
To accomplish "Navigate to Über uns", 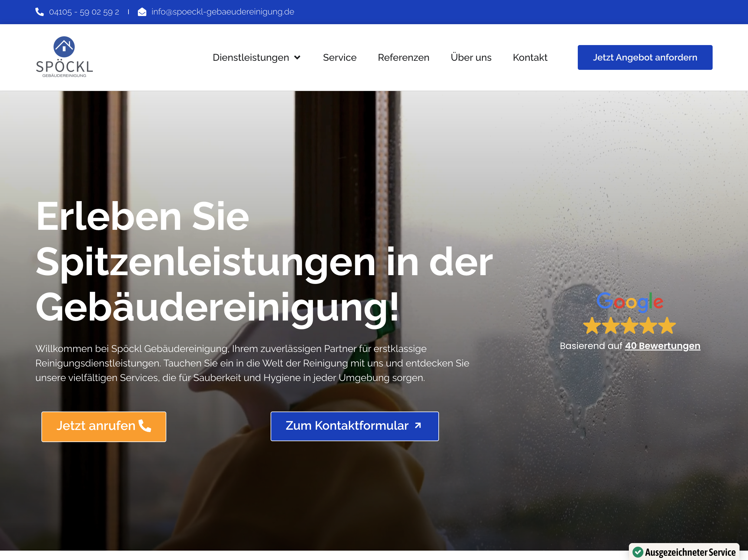I will pos(471,57).
